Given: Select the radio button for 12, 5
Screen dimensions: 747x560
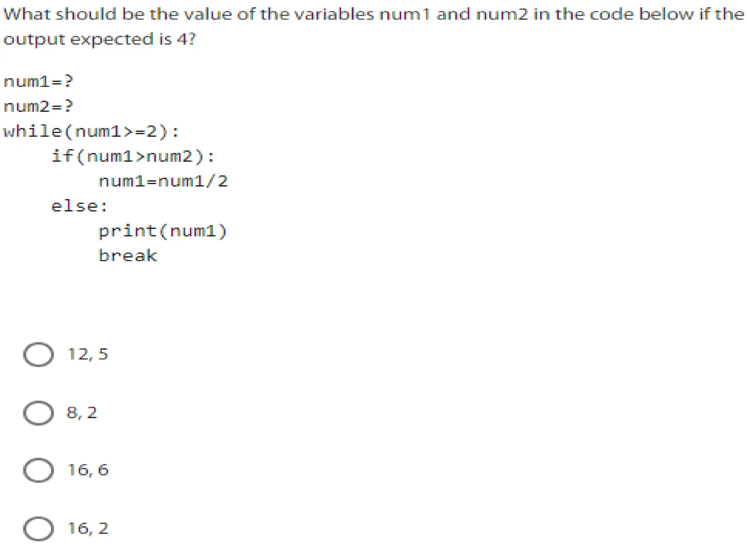Looking at the screenshot, I should 38,354.
